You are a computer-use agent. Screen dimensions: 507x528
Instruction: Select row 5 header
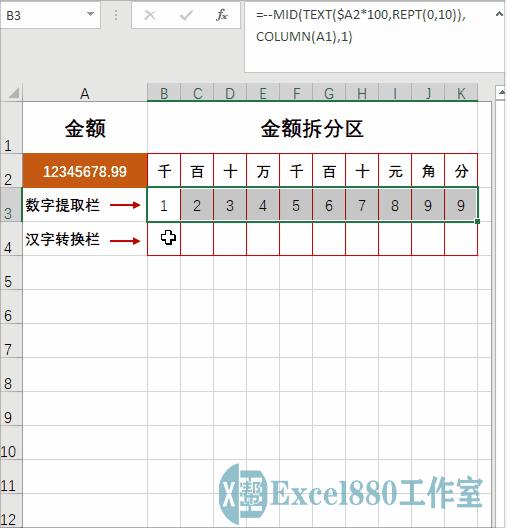[11, 273]
